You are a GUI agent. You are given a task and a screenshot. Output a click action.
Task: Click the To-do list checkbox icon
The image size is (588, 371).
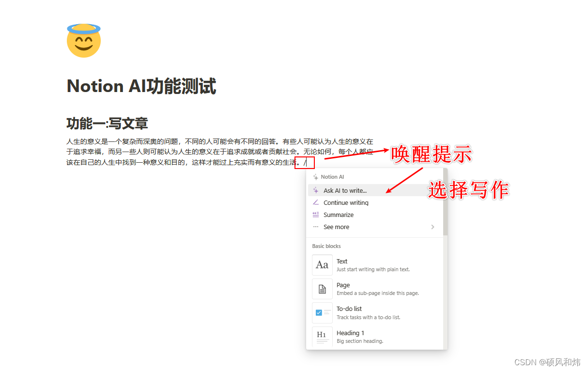322,313
